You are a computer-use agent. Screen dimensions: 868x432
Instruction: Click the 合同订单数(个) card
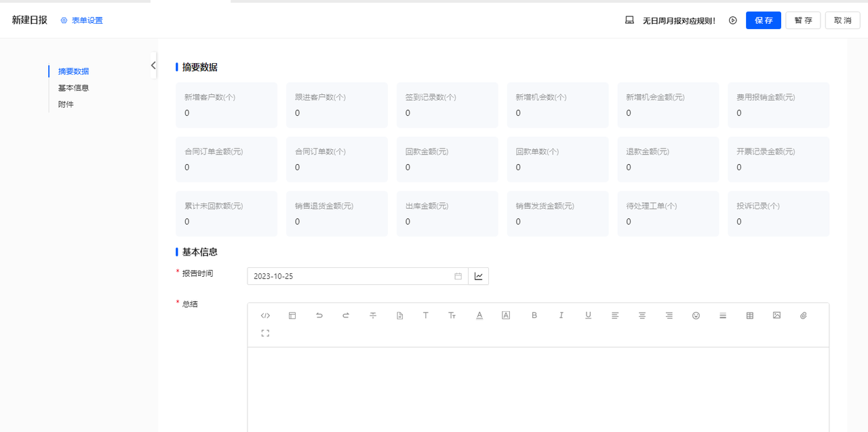coord(337,159)
